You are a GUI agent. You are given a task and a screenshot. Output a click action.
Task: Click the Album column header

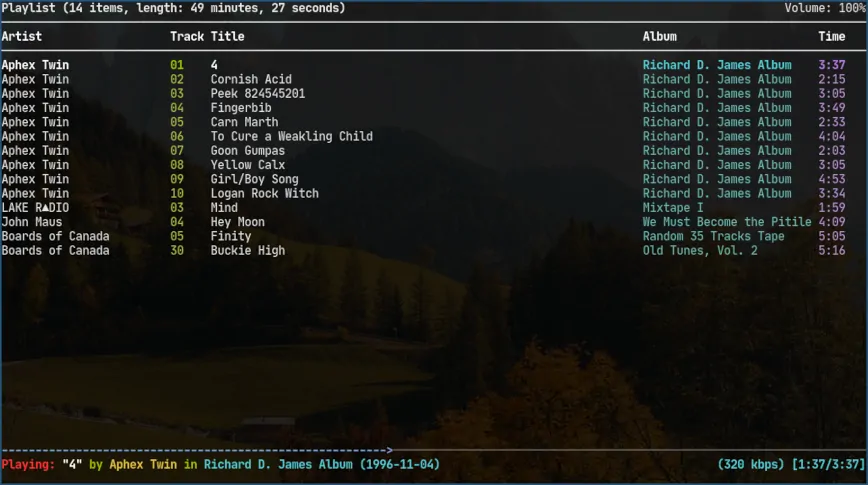pyautogui.click(x=660, y=37)
